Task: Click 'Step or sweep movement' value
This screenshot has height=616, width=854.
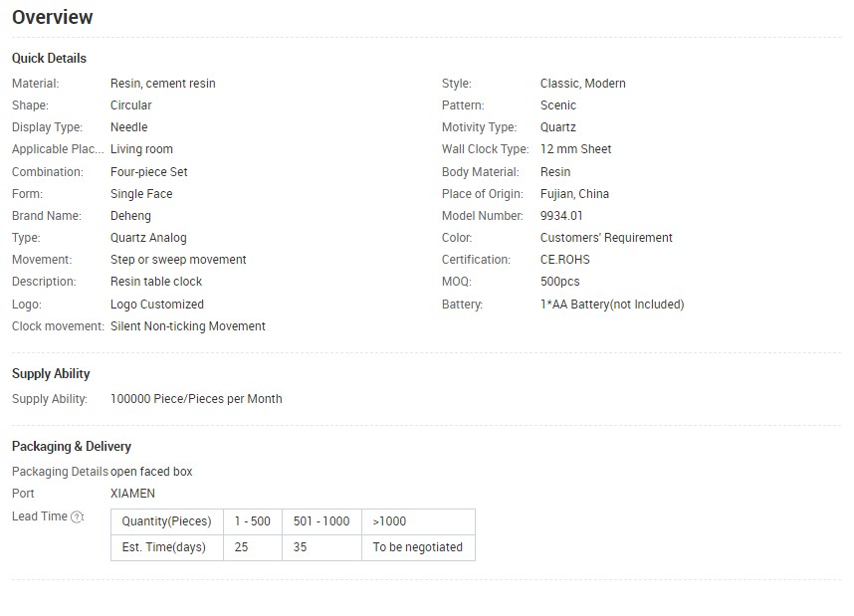Action: coord(178,260)
